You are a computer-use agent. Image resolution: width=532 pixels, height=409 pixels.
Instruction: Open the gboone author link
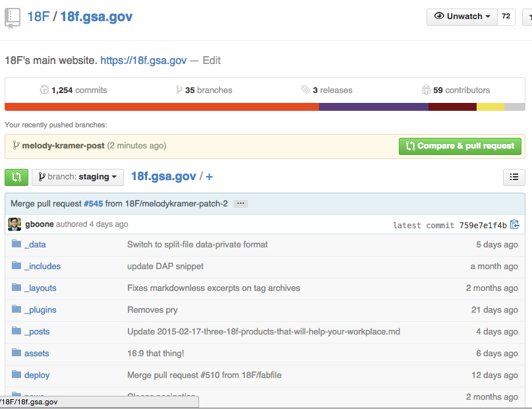(40, 224)
